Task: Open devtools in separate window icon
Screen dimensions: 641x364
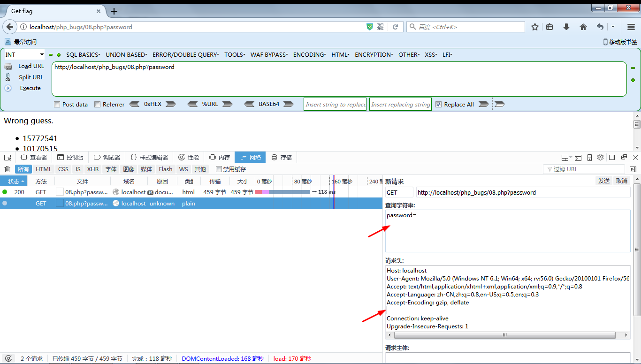Action: coord(624,157)
